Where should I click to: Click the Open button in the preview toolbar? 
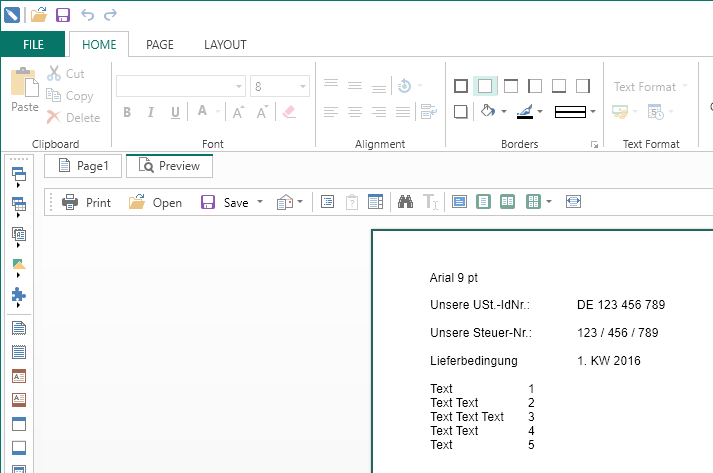point(155,202)
